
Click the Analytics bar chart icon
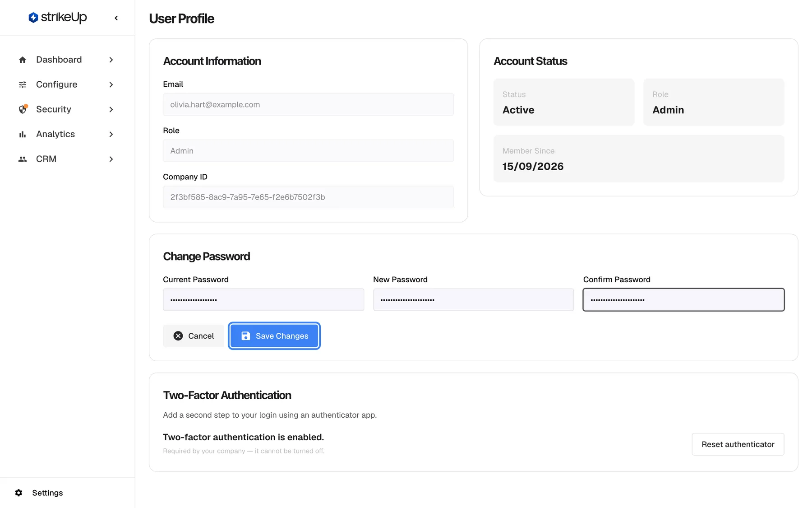coord(23,134)
